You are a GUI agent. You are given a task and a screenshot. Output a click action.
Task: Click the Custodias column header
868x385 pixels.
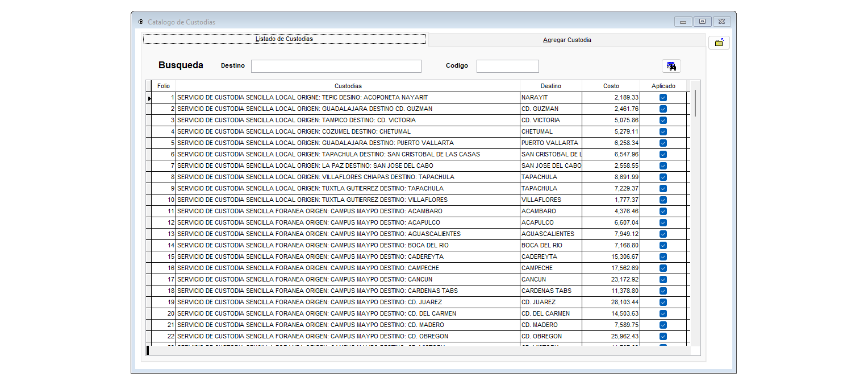(348, 86)
